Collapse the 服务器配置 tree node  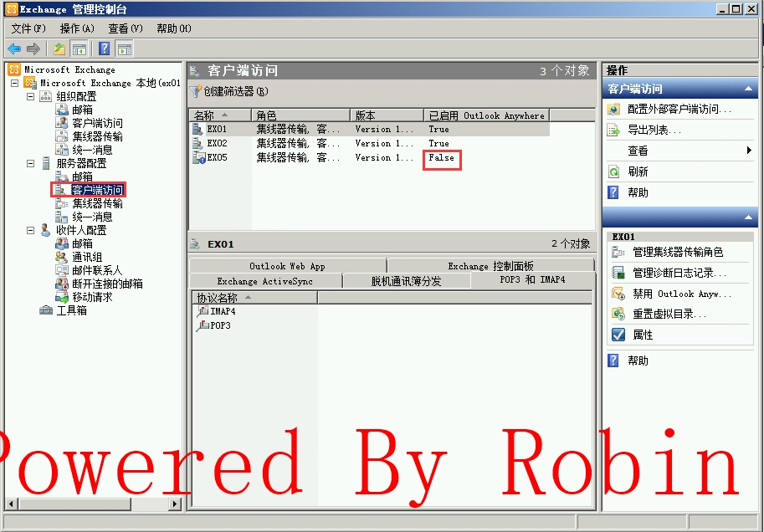30,164
